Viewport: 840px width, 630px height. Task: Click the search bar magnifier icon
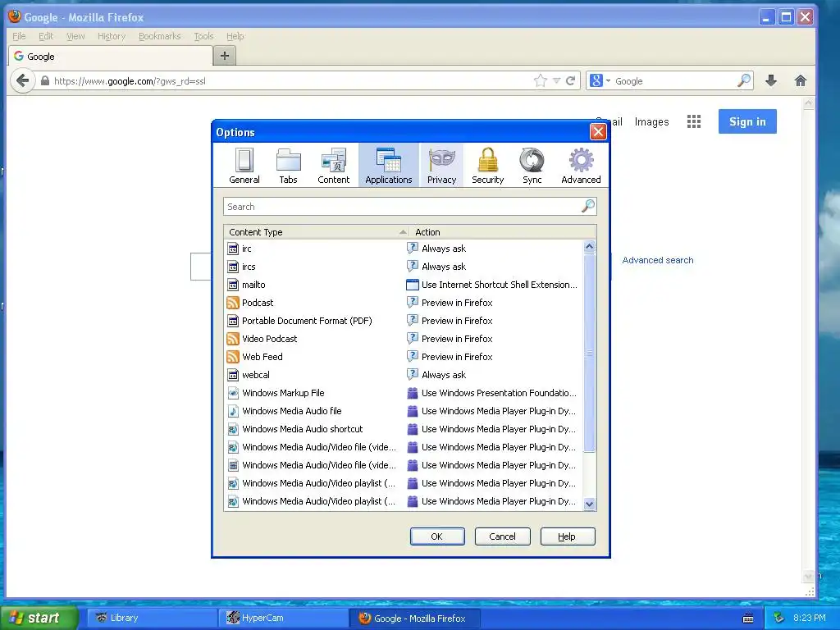click(744, 81)
